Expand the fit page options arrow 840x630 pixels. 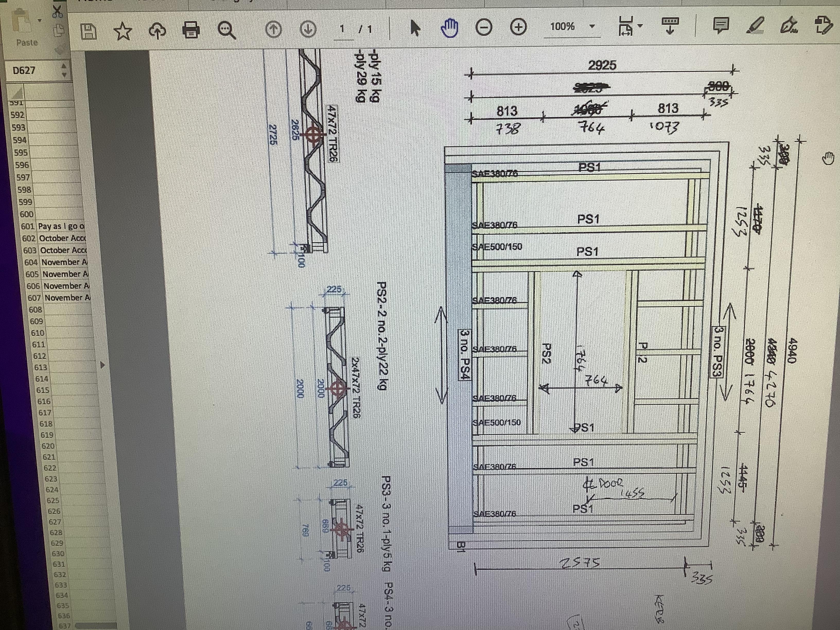[x=641, y=26]
